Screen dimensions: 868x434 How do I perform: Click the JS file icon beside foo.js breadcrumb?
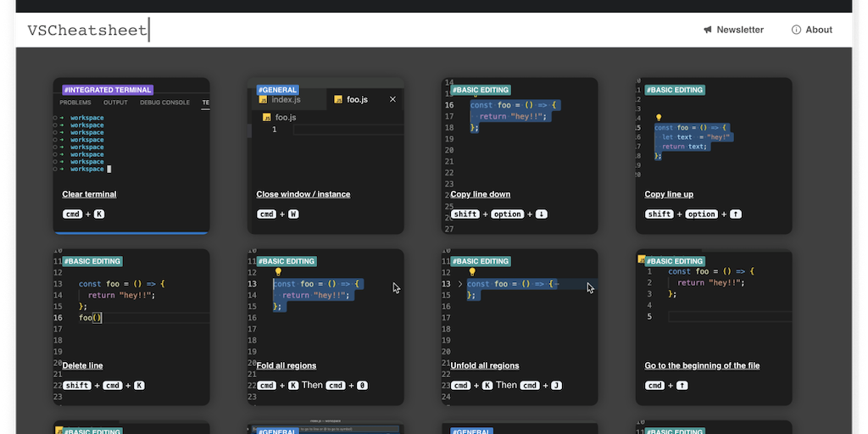[x=267, y=117]
